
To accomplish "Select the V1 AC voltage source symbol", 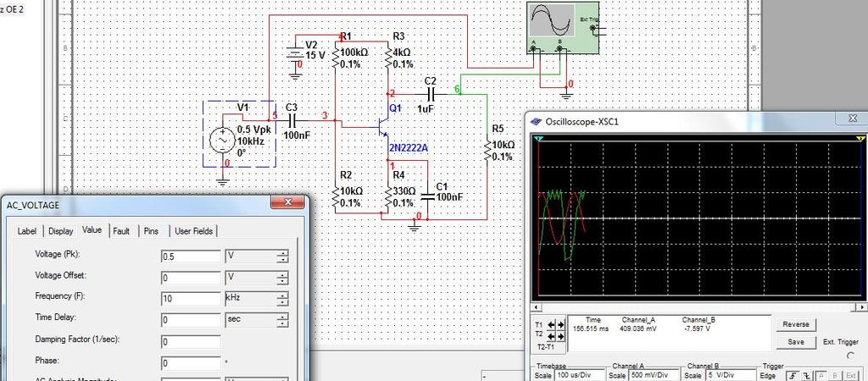I will [x=223, y=139].
